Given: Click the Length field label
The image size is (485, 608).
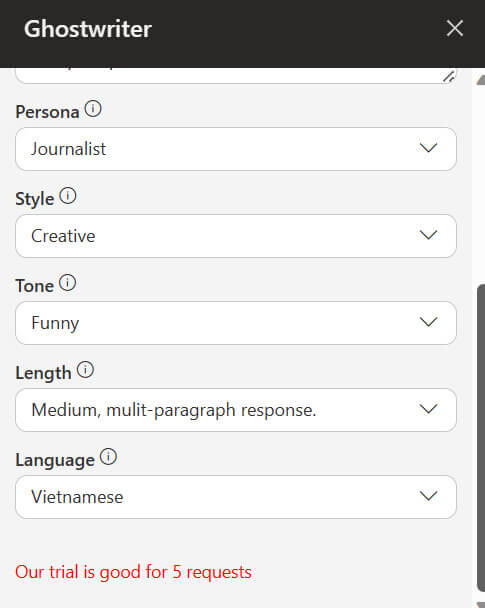Looking at the screenshot, I should click(43, 373).
